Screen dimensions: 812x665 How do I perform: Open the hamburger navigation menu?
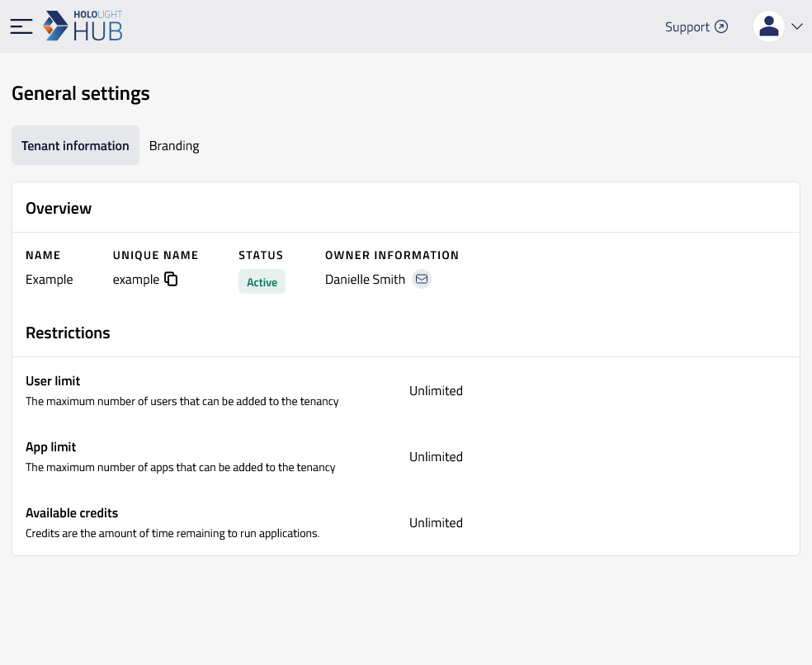(21, 26)
